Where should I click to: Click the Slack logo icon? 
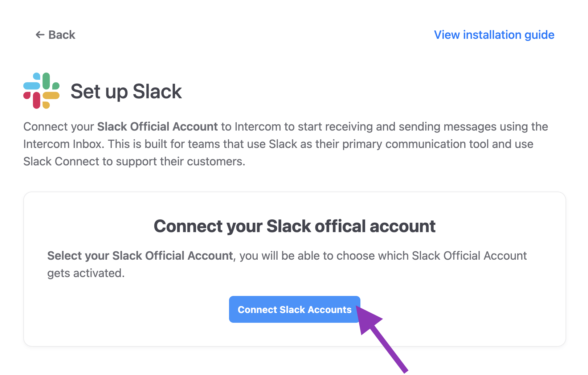pyautogui.click(x=41, y=91)
